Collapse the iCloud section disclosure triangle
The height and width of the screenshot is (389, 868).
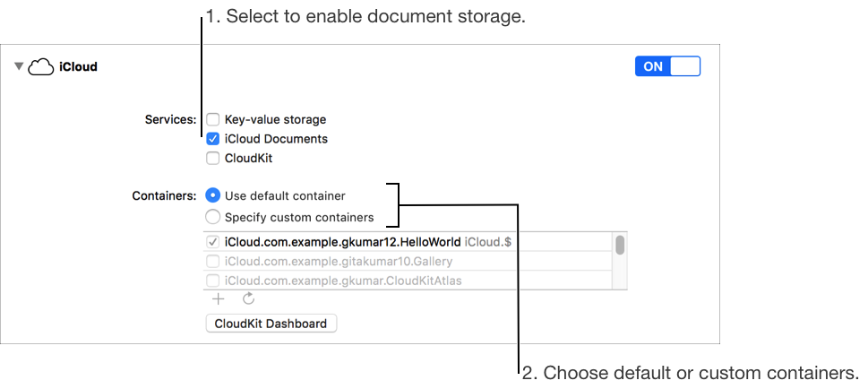[x=19, y=67]
